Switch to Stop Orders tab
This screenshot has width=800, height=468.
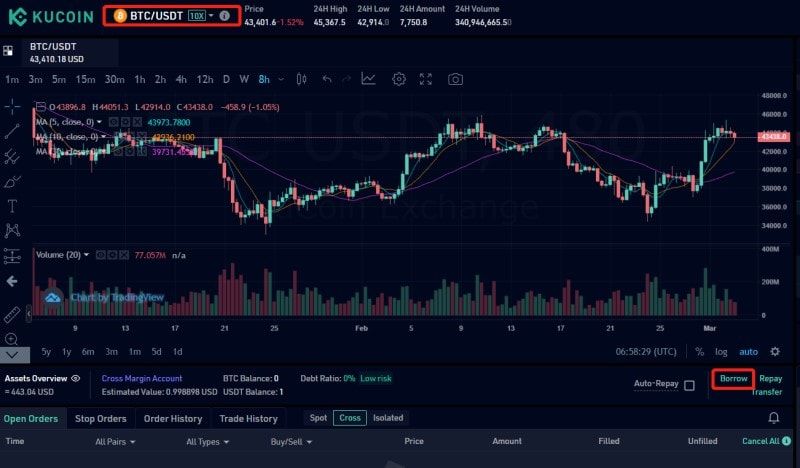[101, 418]
